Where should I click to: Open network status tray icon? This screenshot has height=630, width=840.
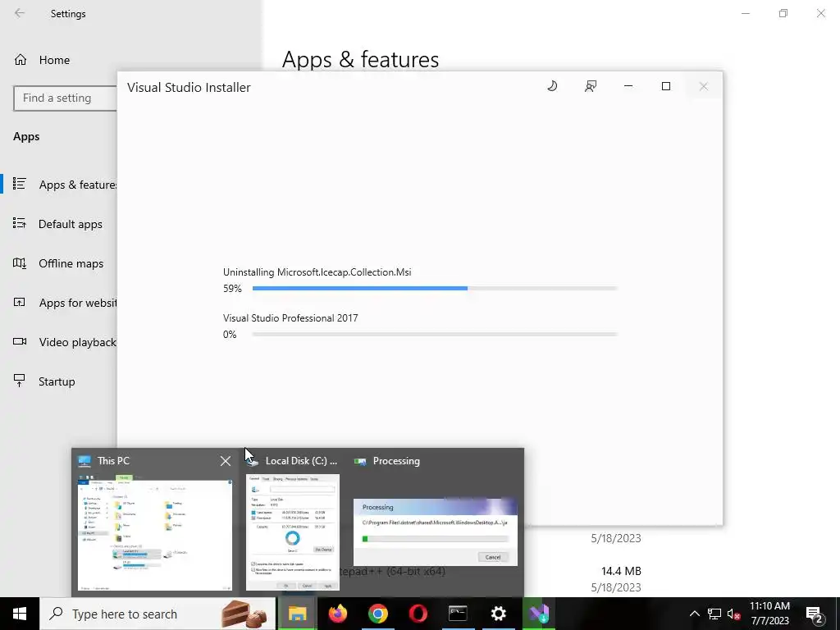click(714, 614)
